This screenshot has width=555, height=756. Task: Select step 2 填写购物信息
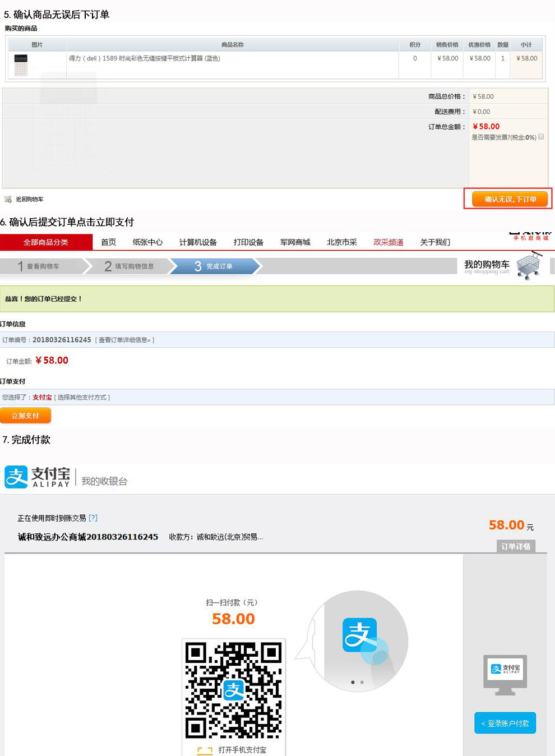[x=129, y=266]
